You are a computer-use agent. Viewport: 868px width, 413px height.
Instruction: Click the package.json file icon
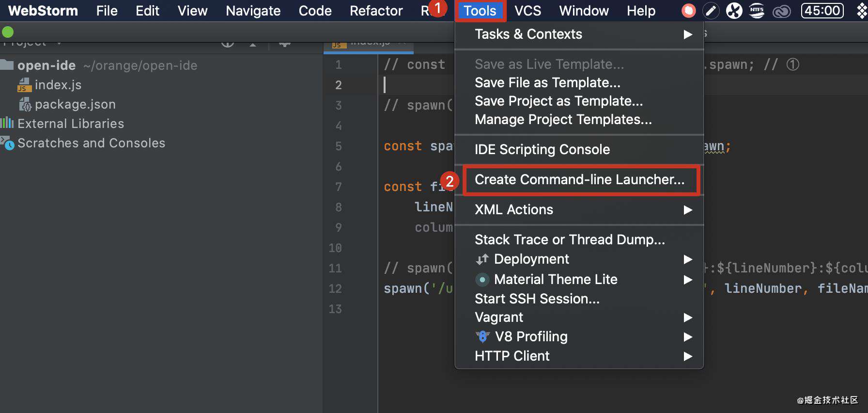tap(25, 104)
